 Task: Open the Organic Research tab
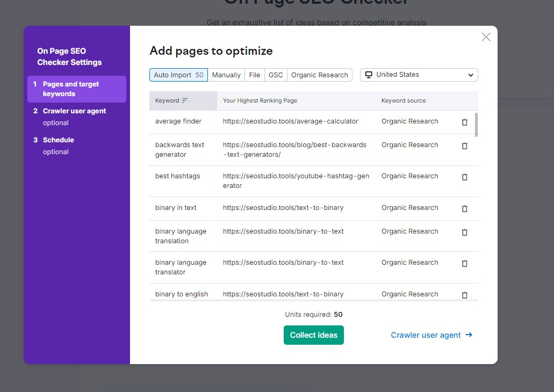point(319,75)
